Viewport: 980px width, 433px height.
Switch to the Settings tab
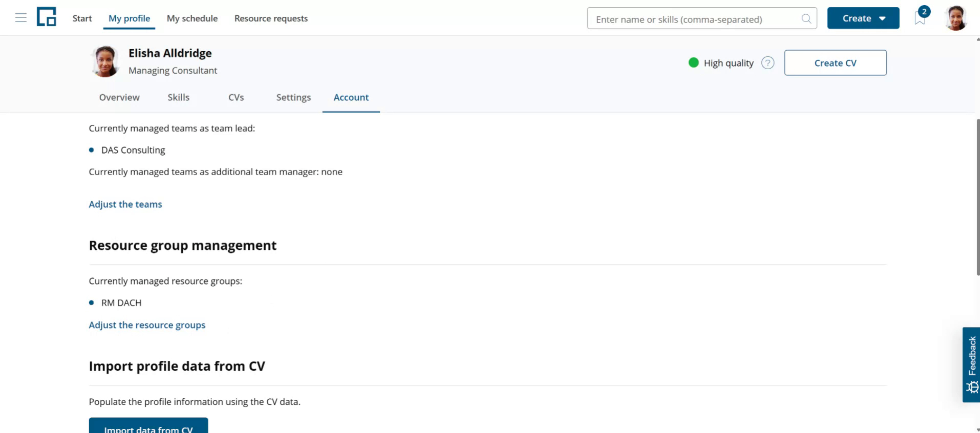293,97
